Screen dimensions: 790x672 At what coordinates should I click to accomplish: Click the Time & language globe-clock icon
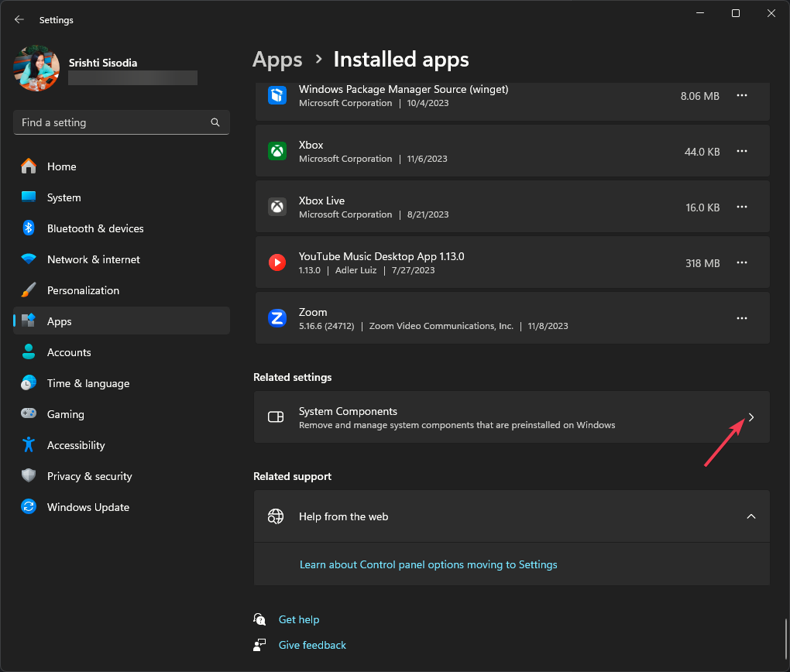(x=29, y=383)
